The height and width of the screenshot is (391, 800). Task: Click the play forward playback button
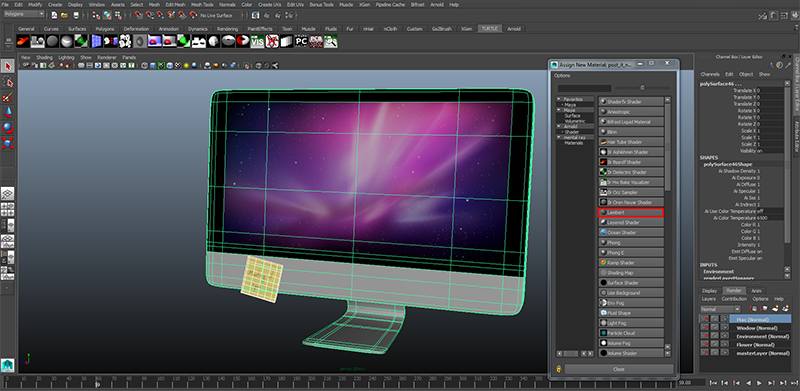(759, 382)
